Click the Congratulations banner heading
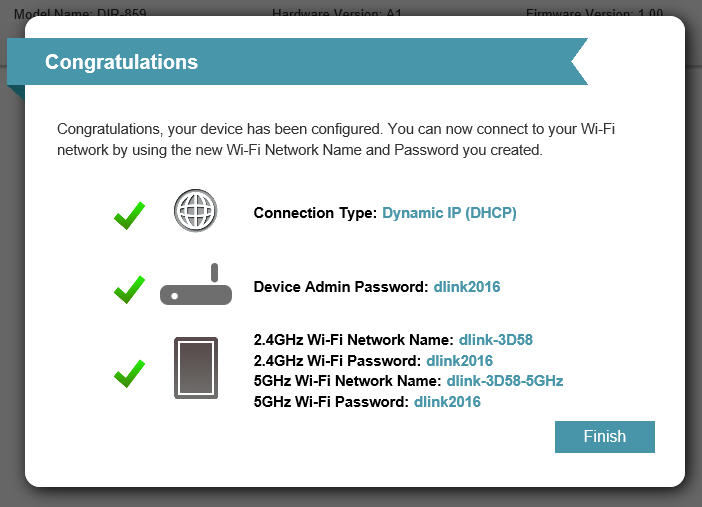 (x=121, y=62)
